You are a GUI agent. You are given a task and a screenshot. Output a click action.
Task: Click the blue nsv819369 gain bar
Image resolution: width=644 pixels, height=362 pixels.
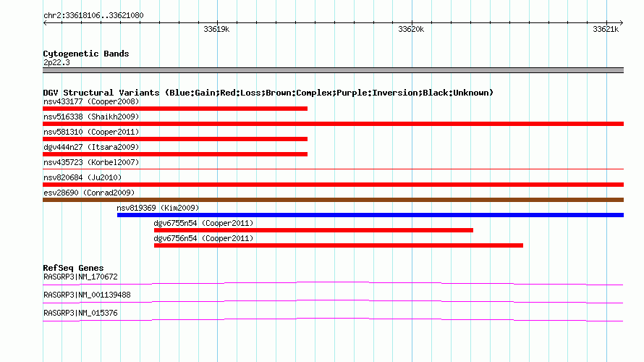coord(370,215)
